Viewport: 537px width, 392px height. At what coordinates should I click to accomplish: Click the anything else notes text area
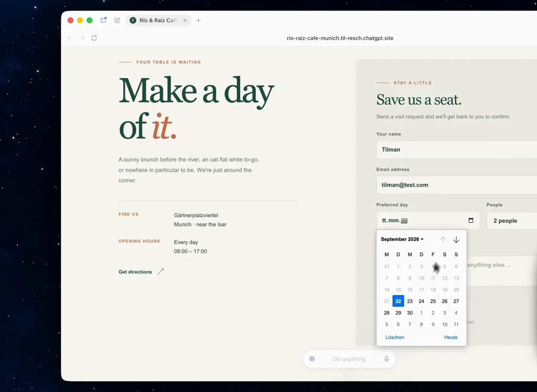pos(502,271)
